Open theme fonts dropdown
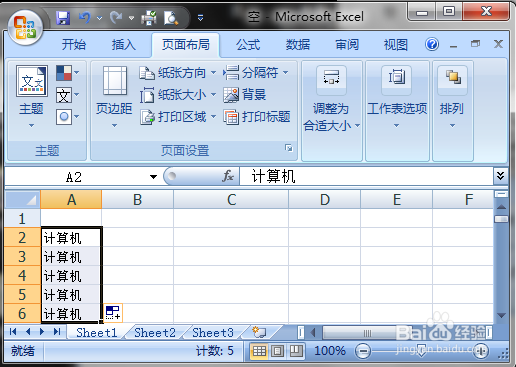This screenshot has width=516, height=367. coord(68,95)
